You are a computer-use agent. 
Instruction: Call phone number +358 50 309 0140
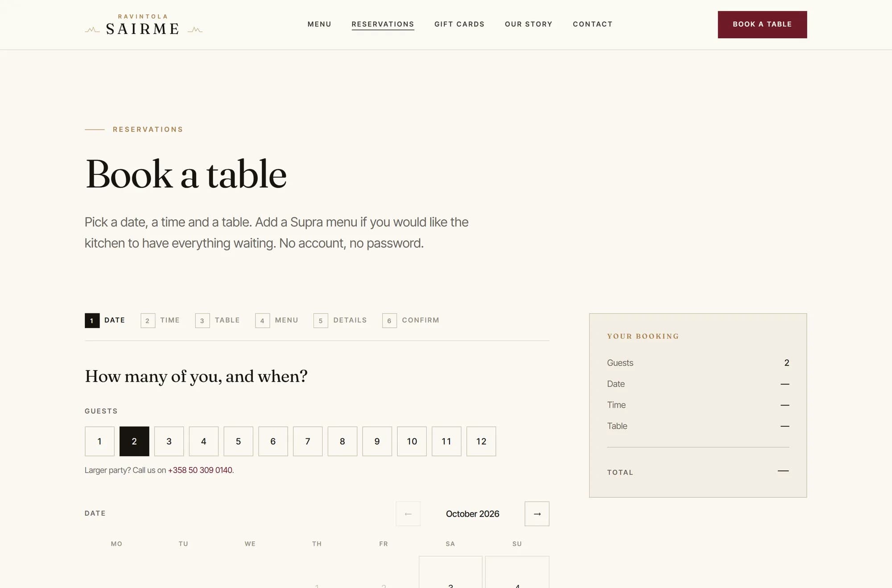[x=200, y=470]
